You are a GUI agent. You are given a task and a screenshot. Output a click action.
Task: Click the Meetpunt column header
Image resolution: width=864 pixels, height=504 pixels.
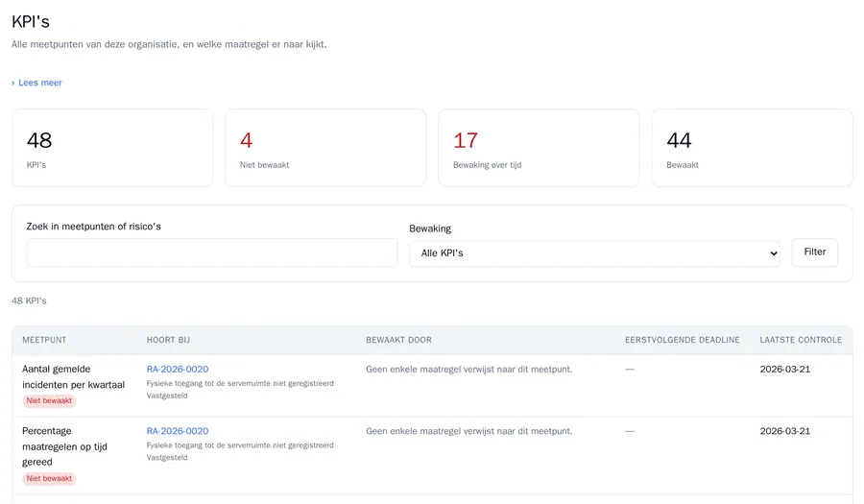[x=44, y=340]
